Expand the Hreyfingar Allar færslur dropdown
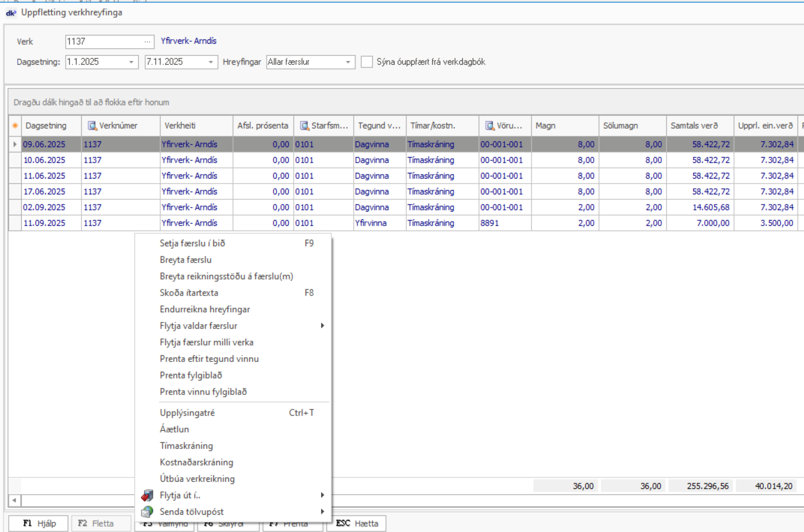 pyautogui.click(x=348, y=62)
